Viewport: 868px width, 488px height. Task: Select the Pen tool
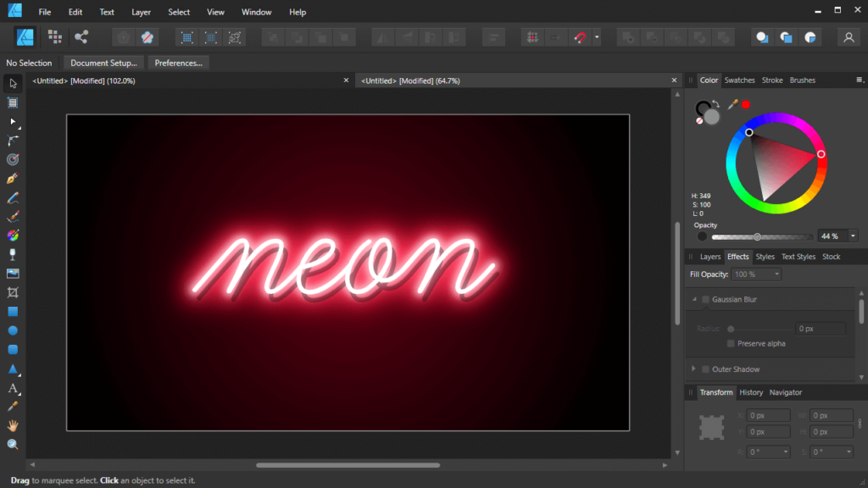[12, 178]
